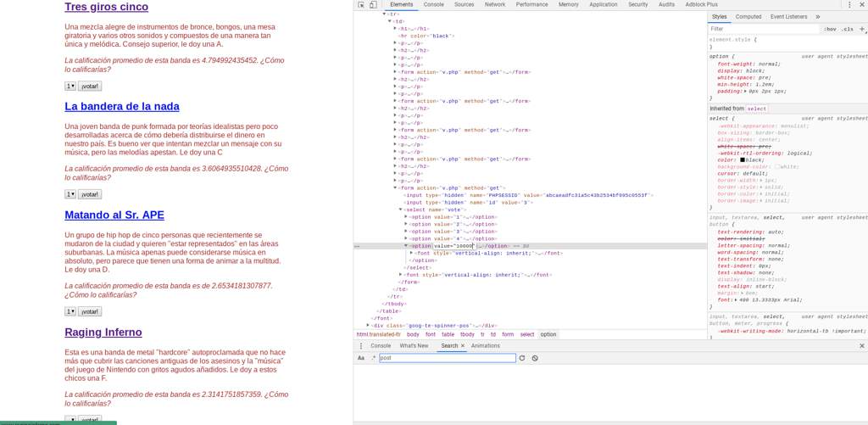Image resolution: width=868 pixels, height=425 pixels.
Task: Click the search text field containing post
Action: pyautogui.click(x=448, y=359)
